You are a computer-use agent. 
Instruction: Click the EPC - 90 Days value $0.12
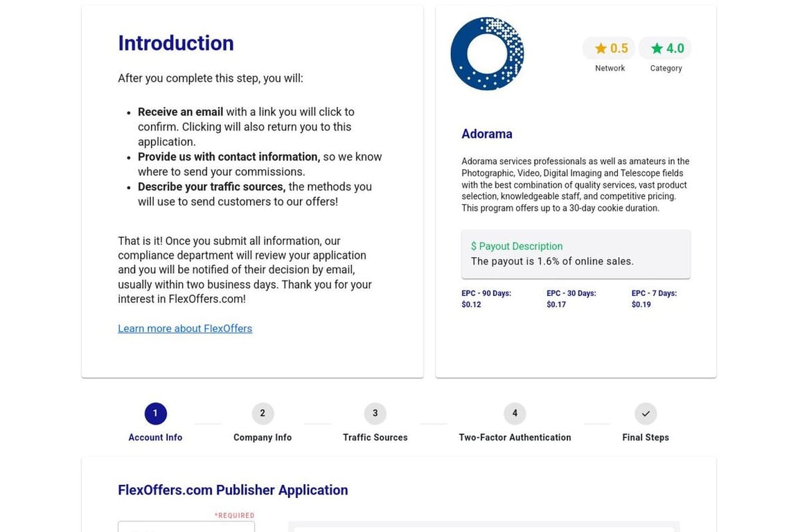pyautogui.click(x=471, y=304)
